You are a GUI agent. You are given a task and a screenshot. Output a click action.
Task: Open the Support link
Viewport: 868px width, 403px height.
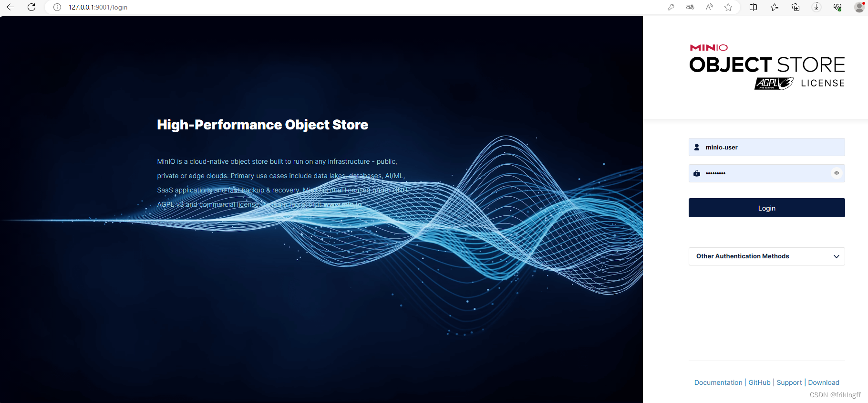(x=789, y=382)
